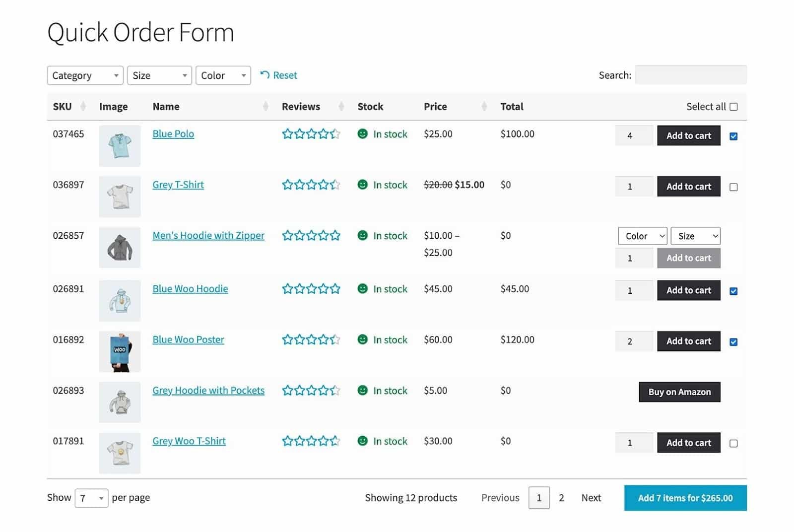Viewport: 794px width, 532px height.
Task: Sort by Reviews column arrows
Action: tap(341, 107)
